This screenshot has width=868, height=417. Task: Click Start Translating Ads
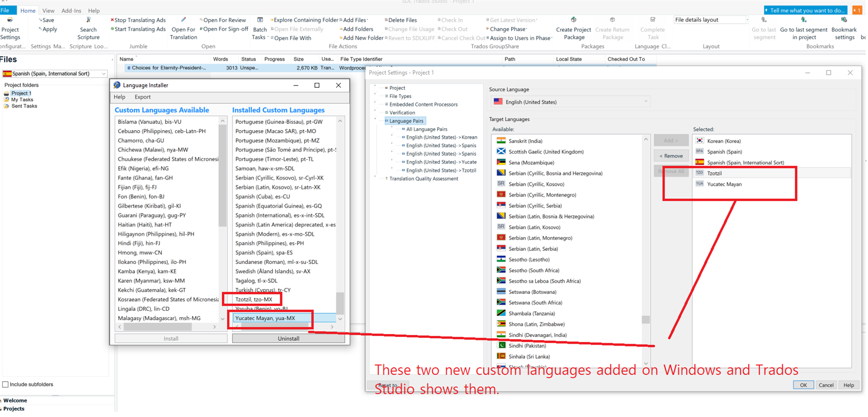(x=138, y=29)
